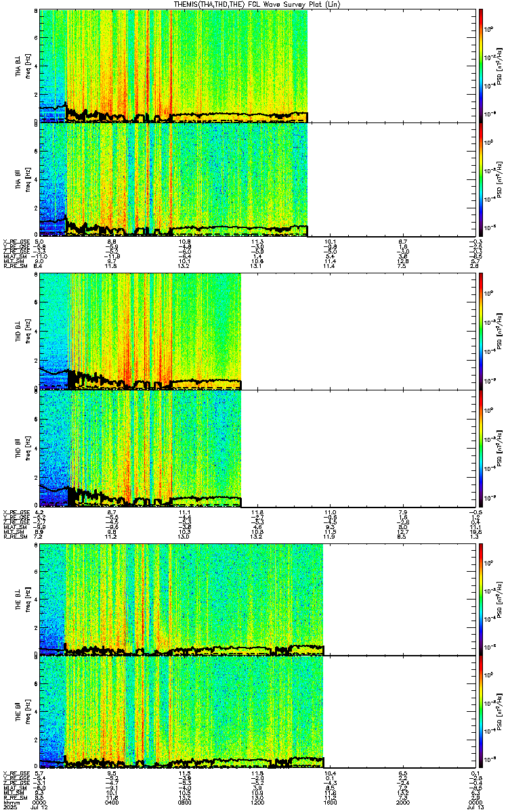Screen dimensions: 508x812
Task: Click the 'THE BII freq [Hz]' axis label
Action: click(23, 713)
